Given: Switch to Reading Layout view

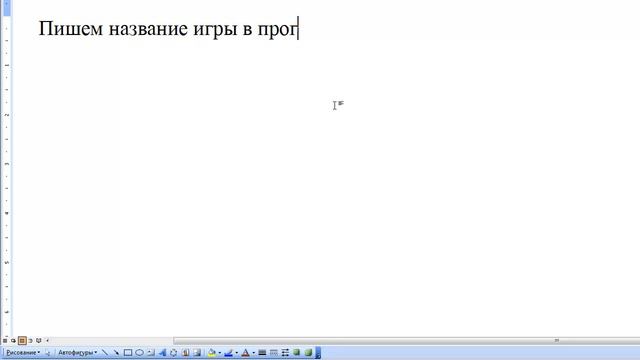Looking at the screenshot, I should pos(39,340).
